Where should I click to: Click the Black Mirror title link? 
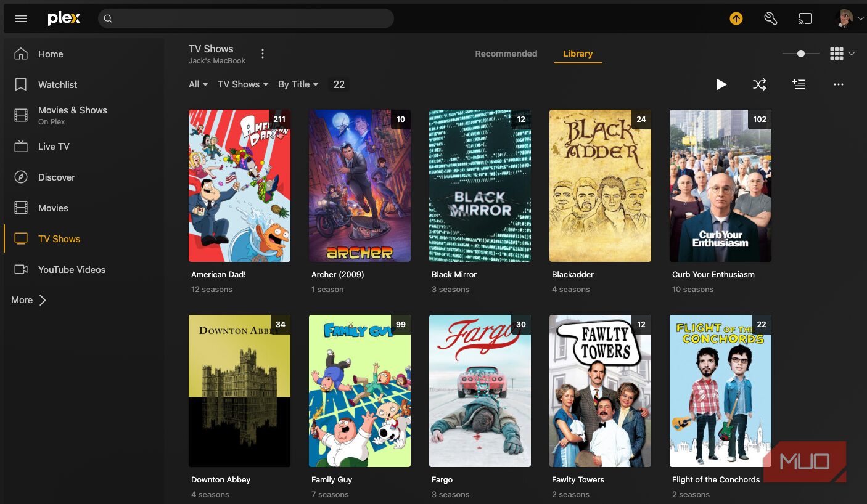454,274
